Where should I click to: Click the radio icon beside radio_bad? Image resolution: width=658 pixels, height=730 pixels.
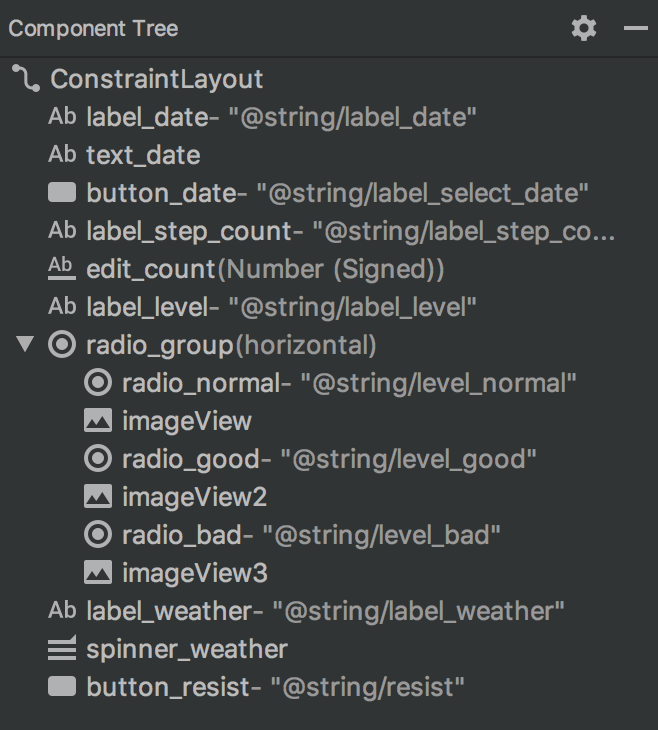pos(98,534)
